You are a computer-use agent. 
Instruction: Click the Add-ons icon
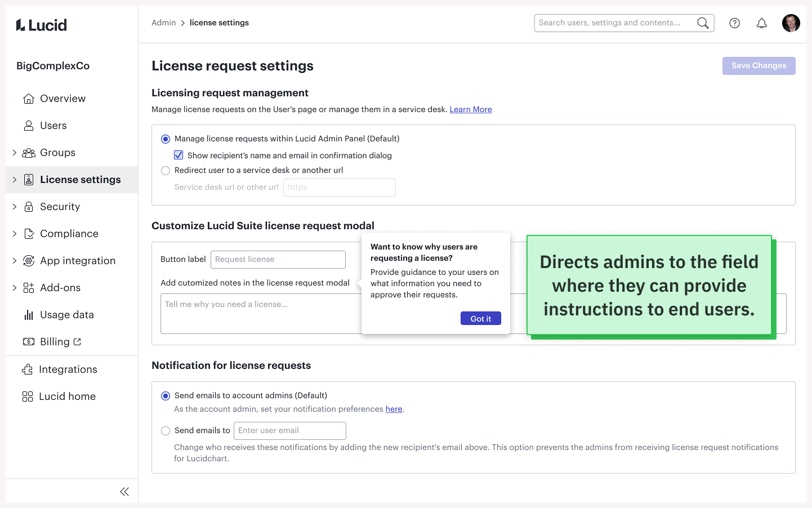(x=29, y=288)
